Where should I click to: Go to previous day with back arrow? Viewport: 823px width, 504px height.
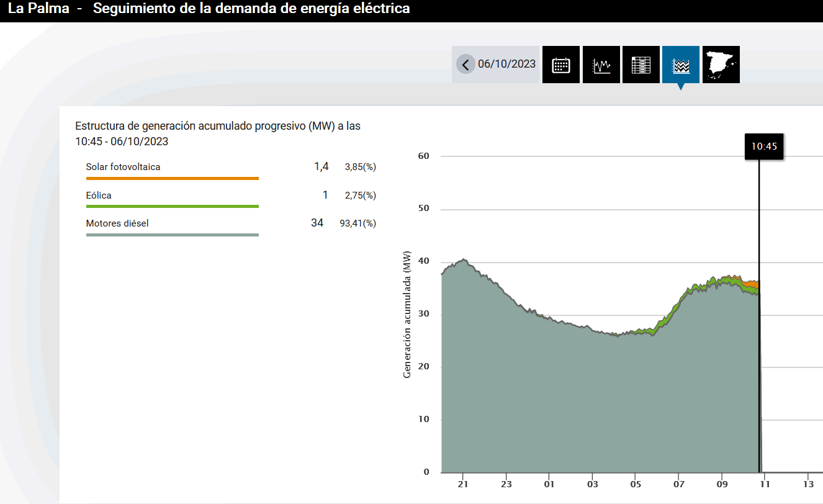click(465, 65)
